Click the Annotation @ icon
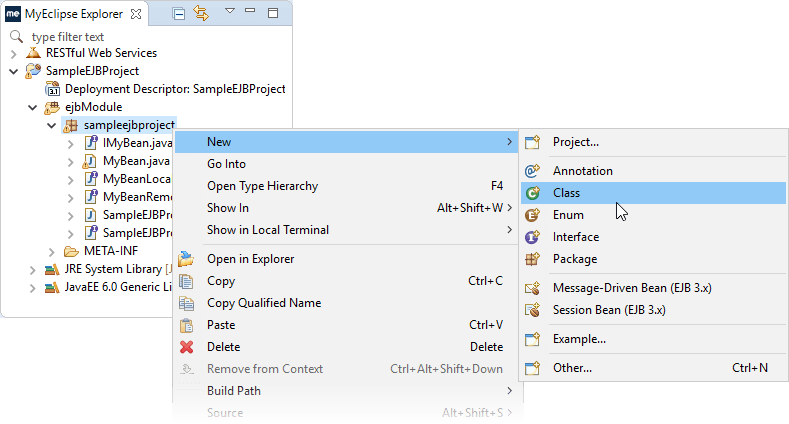The width and height of the screenshot is (789, 424). [533, 171]
